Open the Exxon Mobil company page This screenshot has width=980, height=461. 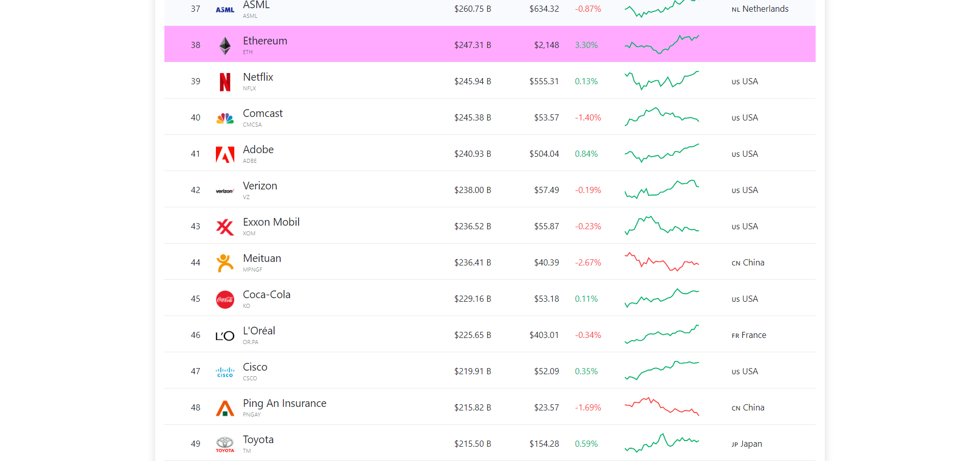[271, 222]
